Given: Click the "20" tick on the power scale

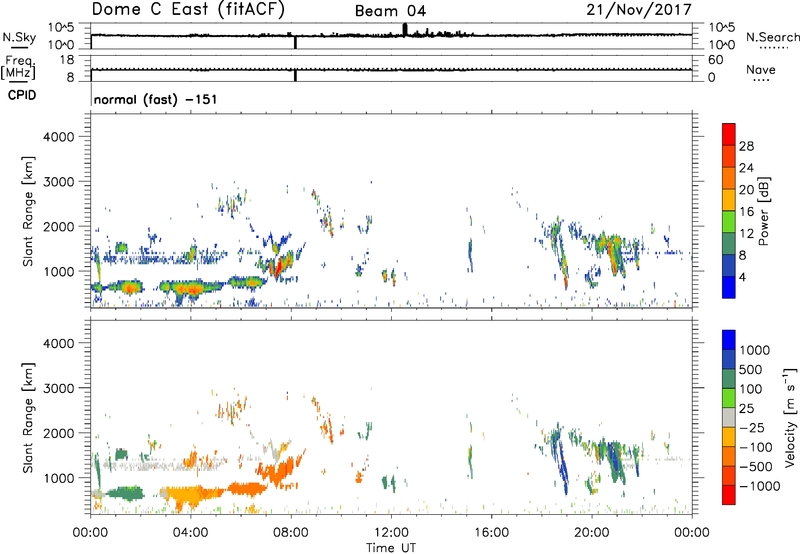Looking at the screenshot, I should 746,190.
